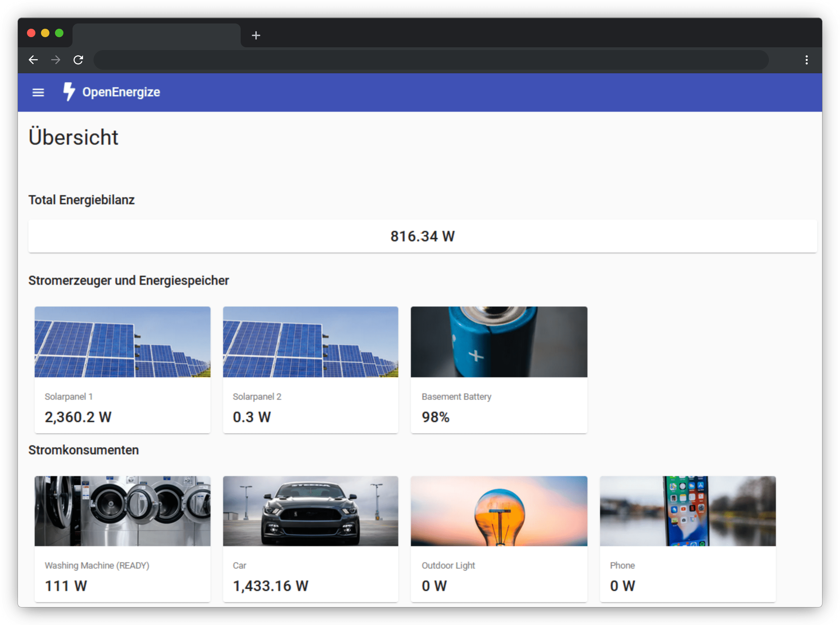Screen dimensions: 840x625
Task: Open a new browser tab
Action: click(x=256, y=36)
